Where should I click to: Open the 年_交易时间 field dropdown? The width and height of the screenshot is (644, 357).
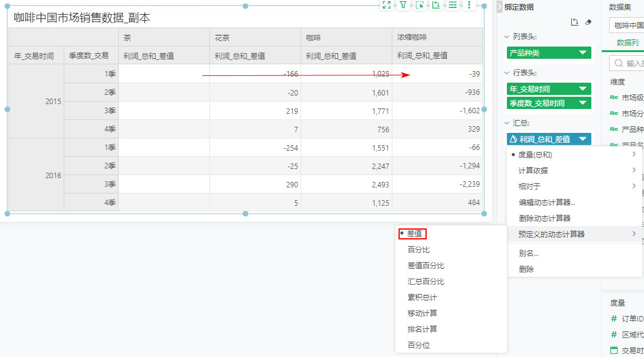pyautogui.click(x=582, y=89)
